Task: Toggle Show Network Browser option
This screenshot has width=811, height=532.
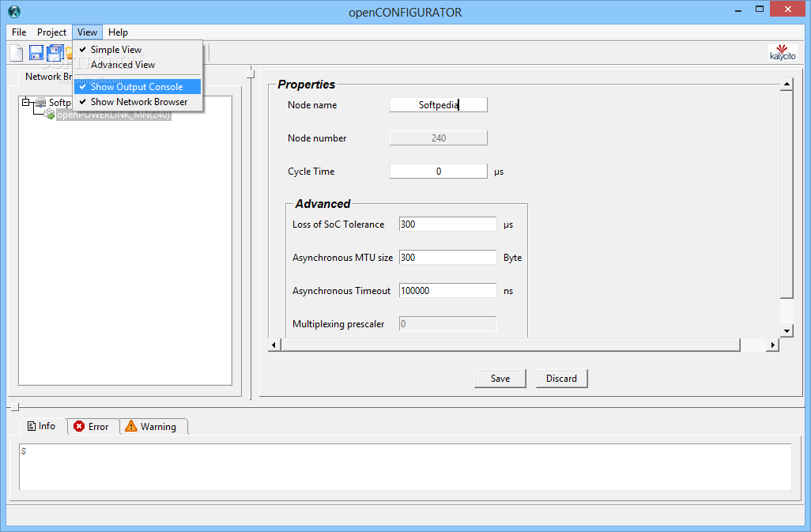Action: pyautogui.click(x=138, y=102)
